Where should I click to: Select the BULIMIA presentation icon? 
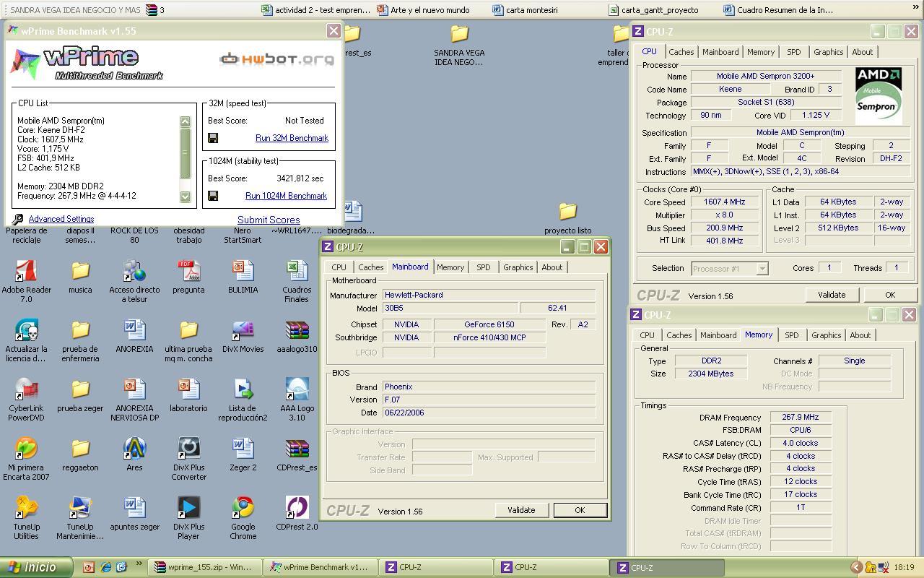pyautogui.click(x=243, y=271)
